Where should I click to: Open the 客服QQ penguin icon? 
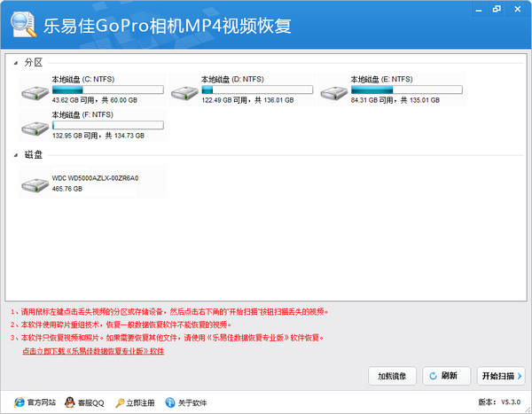point(69,402)
